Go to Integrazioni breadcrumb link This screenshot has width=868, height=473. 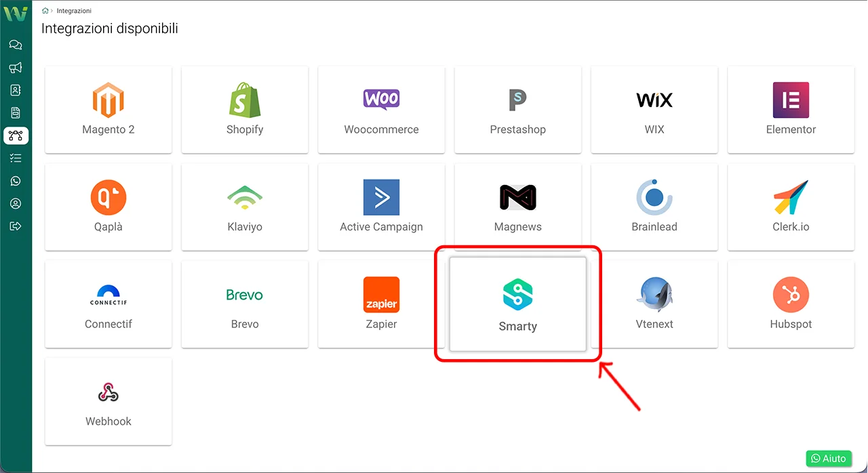pyautogui.click(x=74, y=11)
